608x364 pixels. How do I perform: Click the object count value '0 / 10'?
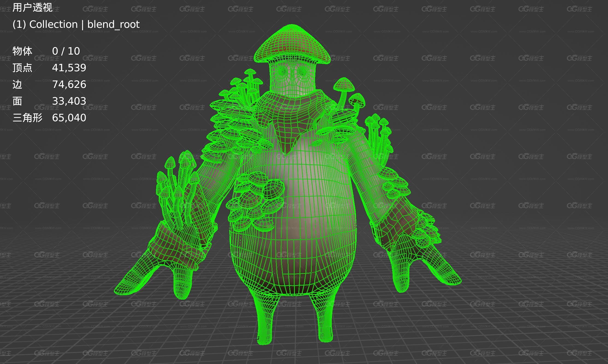pyautogui.click(x=66, y=51)
